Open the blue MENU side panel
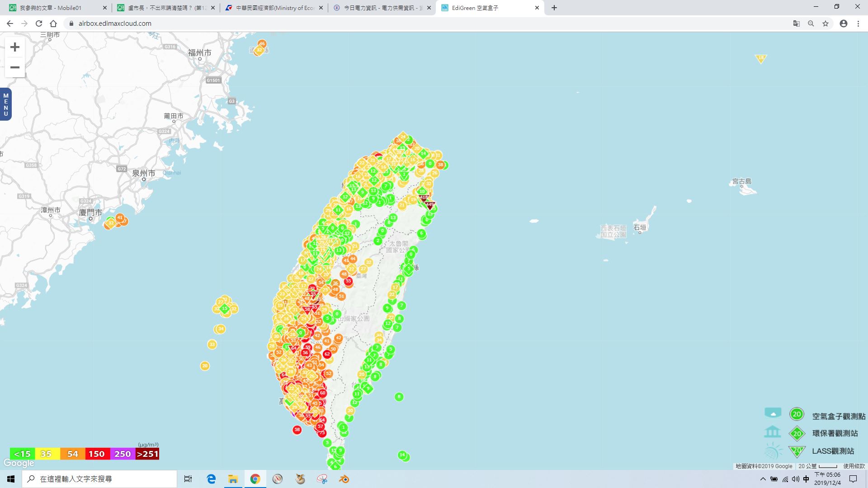868x488 pixels. pos(6,104)
